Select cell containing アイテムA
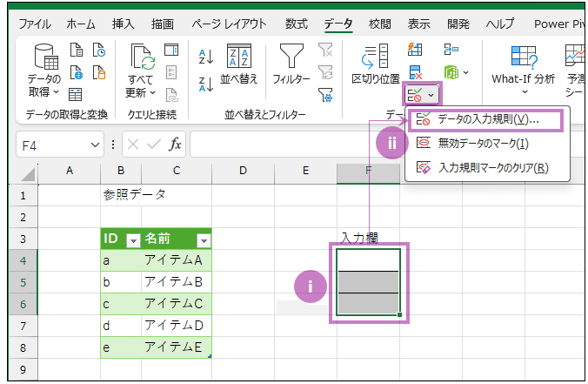The height and width of the screenshot is (384, 588). (177, 260)
